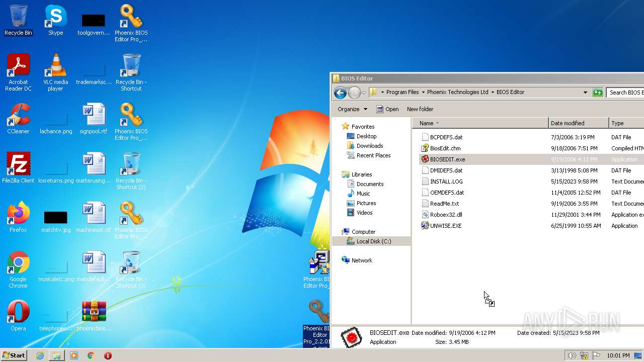Click the Action Center flag icon
The image size is (644, 362).
tap(596, 355)
